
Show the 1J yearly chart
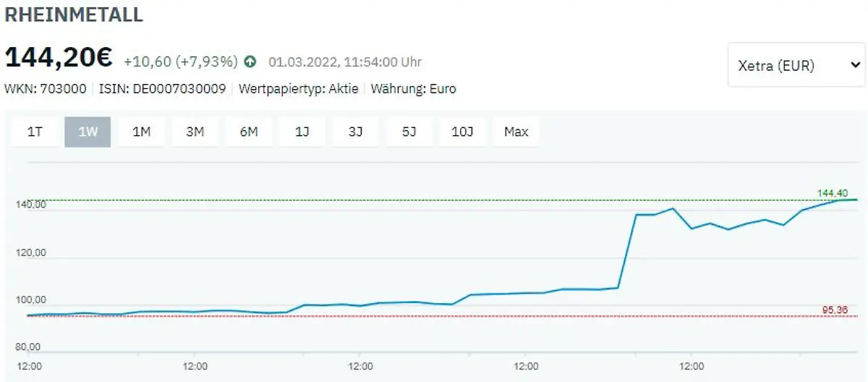tap(302, 132)
